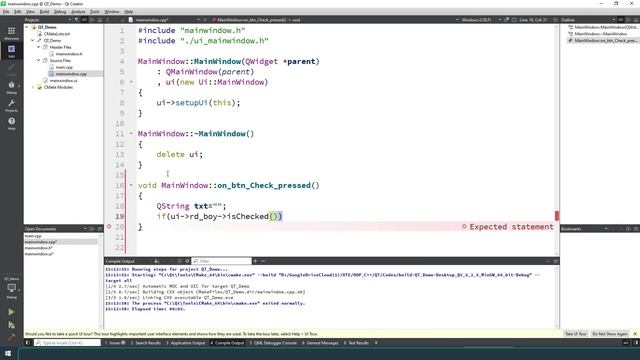Switch to Application Output tab

185,343
